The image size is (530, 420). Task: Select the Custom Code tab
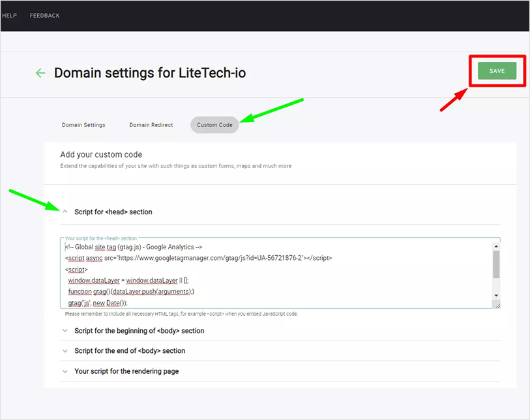214,124
